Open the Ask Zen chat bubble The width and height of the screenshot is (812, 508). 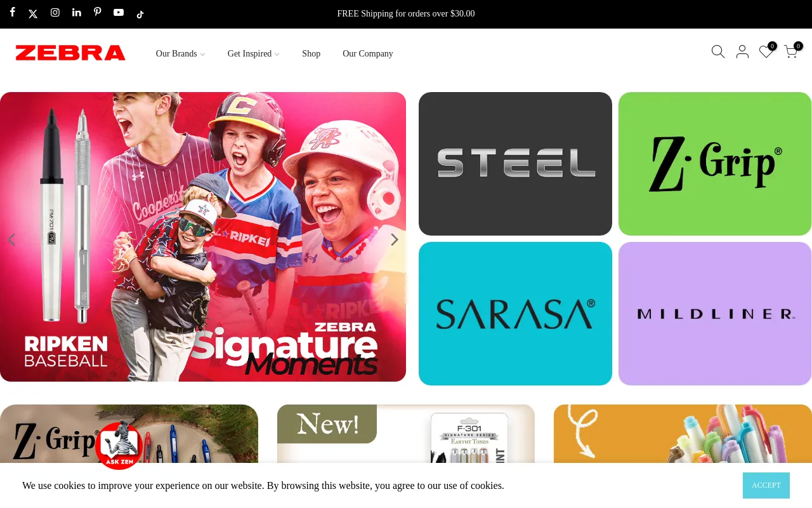pyautogui.click(x=119, y=445)
